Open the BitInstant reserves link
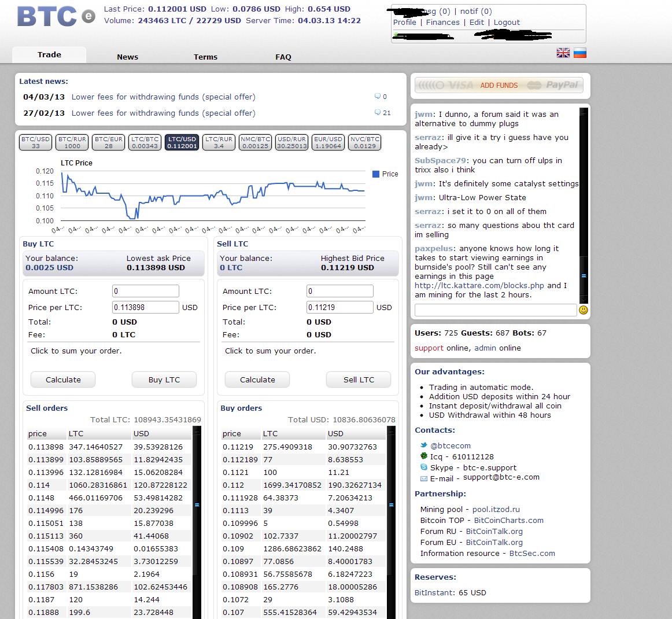 [434, 592]
